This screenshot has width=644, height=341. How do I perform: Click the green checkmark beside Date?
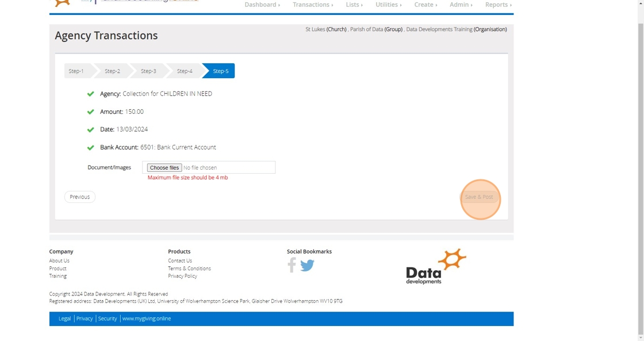click(91, 129)
